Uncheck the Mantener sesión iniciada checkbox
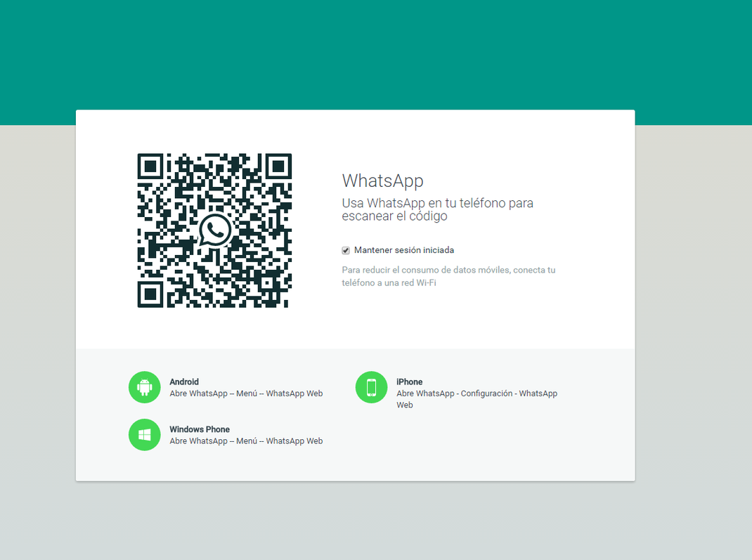Image resolution: width=752 pixels, height=560 pixels. click(345, 250)
